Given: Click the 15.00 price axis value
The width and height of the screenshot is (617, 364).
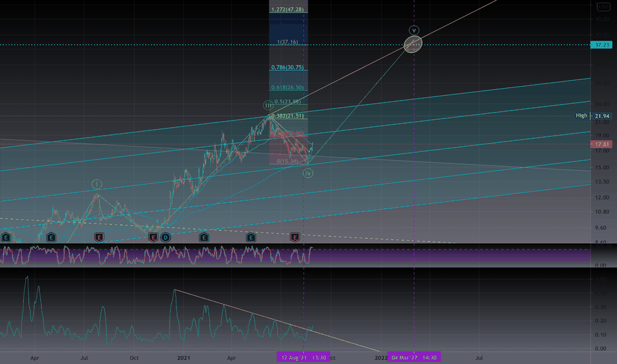Looking at the screenshot, I should (x=602, y=167).
